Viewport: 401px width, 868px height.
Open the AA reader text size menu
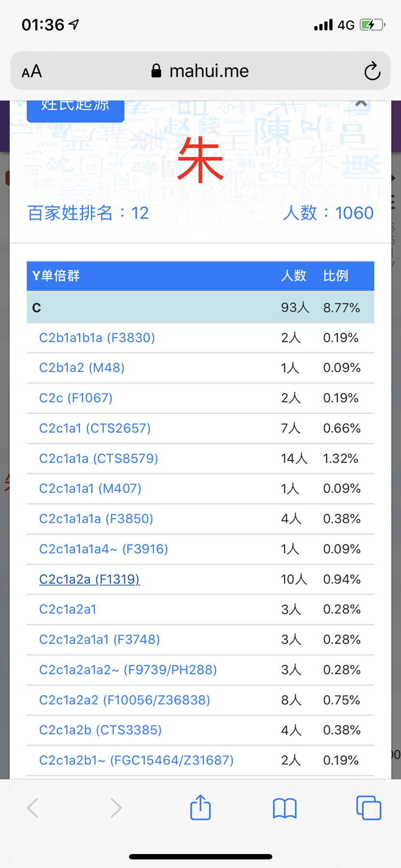point(32,72)
